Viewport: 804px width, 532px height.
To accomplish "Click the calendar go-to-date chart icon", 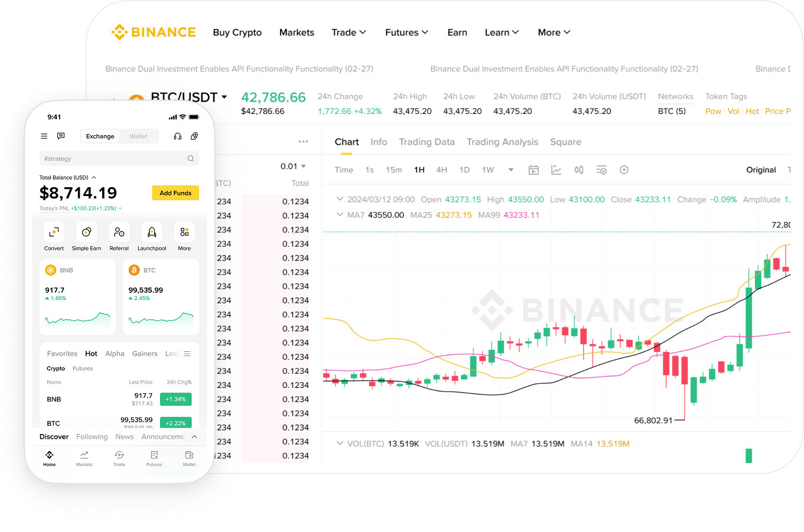I will [x=533, y=170].
